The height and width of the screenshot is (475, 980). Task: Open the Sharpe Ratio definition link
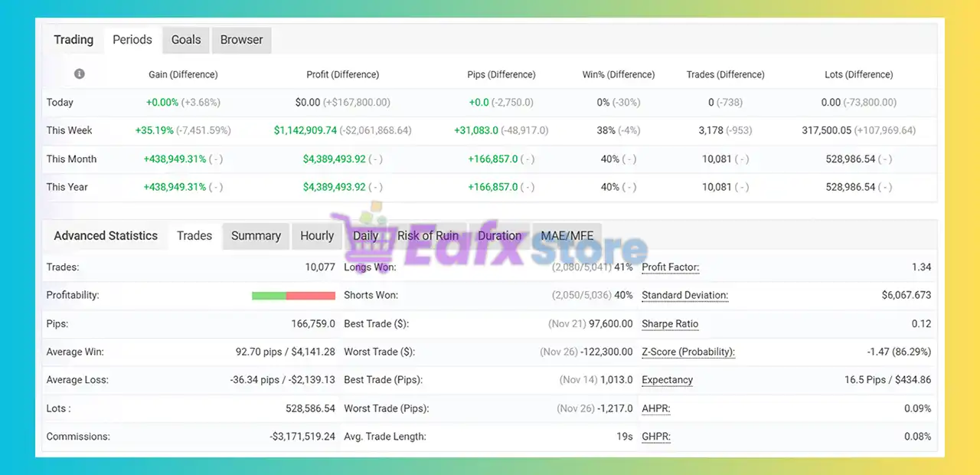670,324
